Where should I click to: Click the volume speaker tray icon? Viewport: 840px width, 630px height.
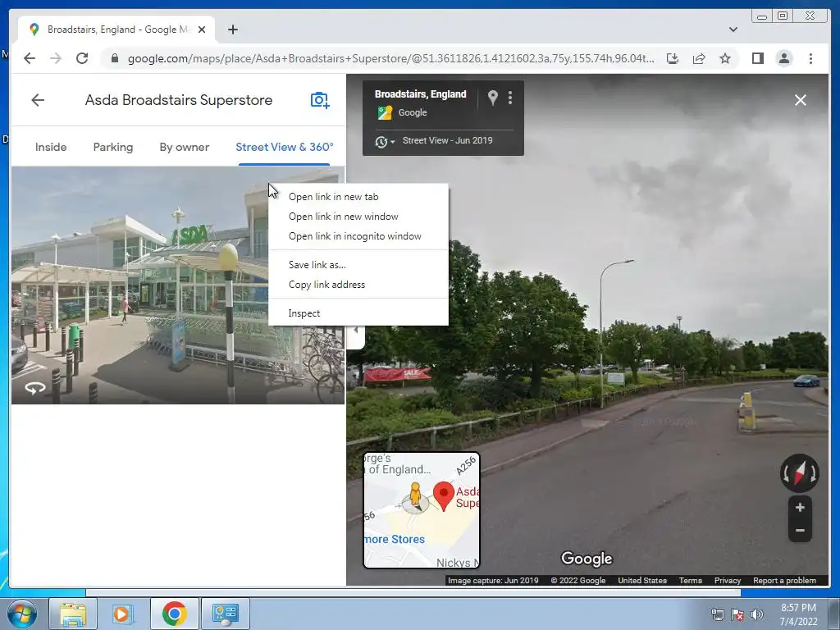[x=757, y=614]
